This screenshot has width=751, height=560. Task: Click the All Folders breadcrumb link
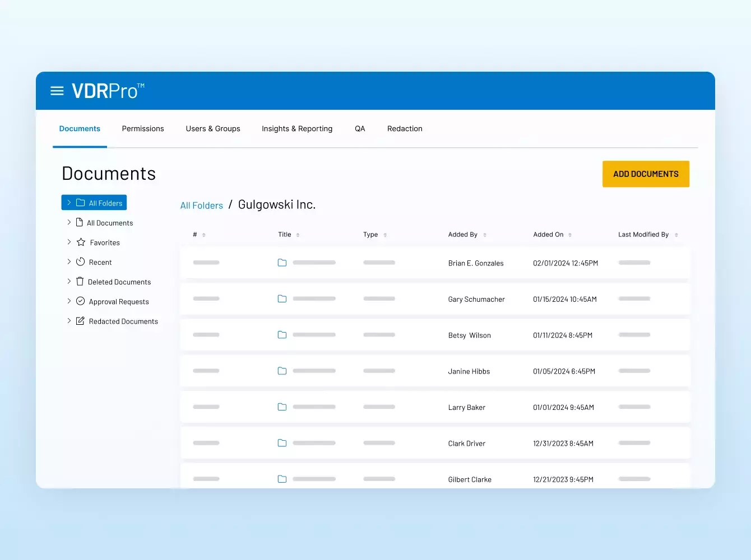[x=202, y=206]
